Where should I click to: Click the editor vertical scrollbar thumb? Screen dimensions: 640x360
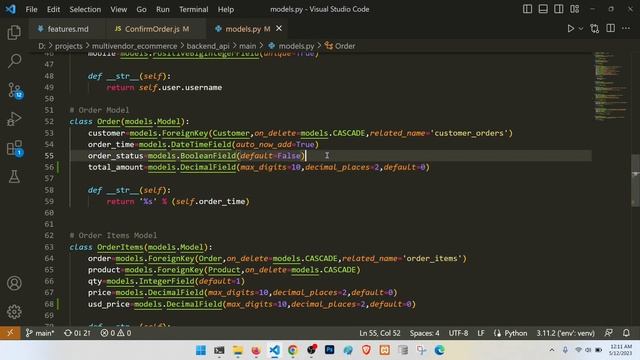(x=636, y=181)
